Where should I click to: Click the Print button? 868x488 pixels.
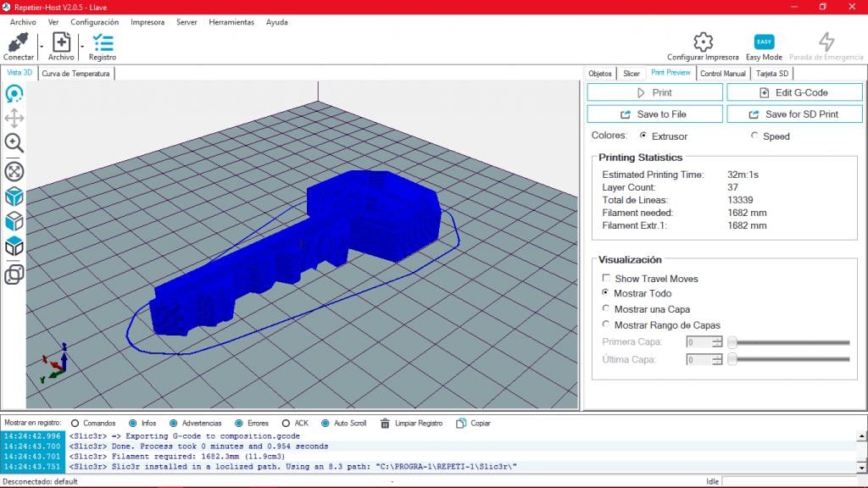(655, 92)
